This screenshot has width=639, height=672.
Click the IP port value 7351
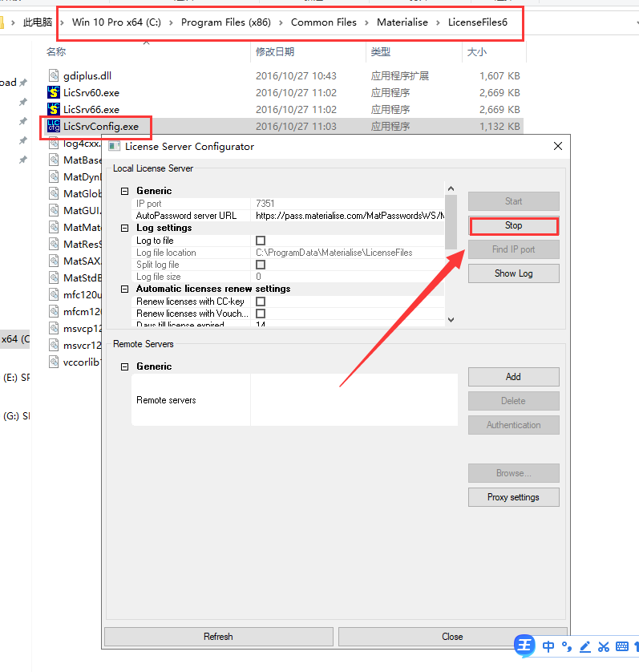click(x=265, y=204)
